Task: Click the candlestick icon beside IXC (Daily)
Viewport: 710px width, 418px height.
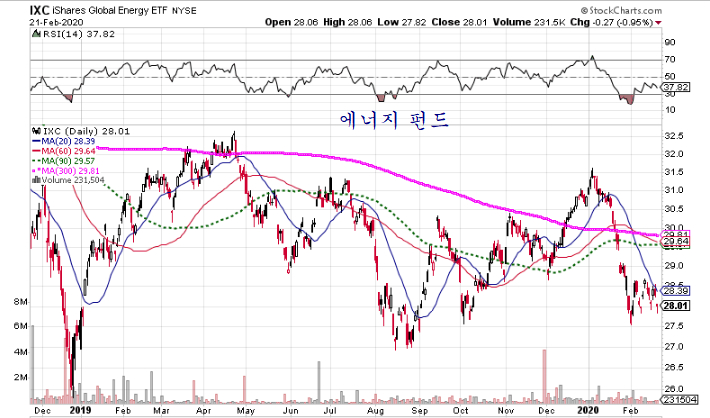Action: 36,131
